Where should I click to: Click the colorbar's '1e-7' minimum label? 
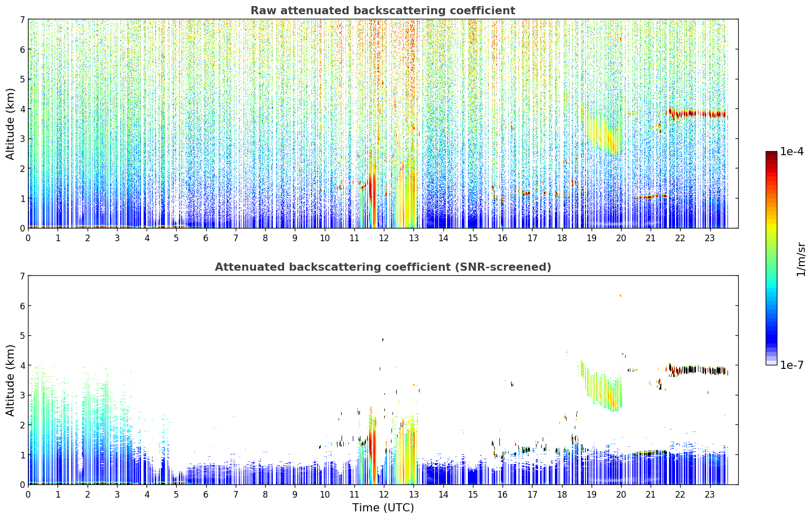click(x=792, y=365)
